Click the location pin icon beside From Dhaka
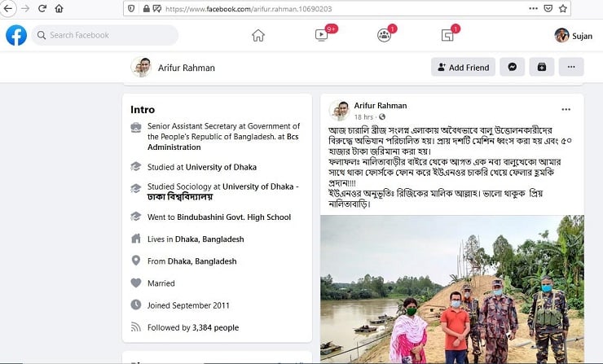The image size is (603, 364). [x=136, y=261]
